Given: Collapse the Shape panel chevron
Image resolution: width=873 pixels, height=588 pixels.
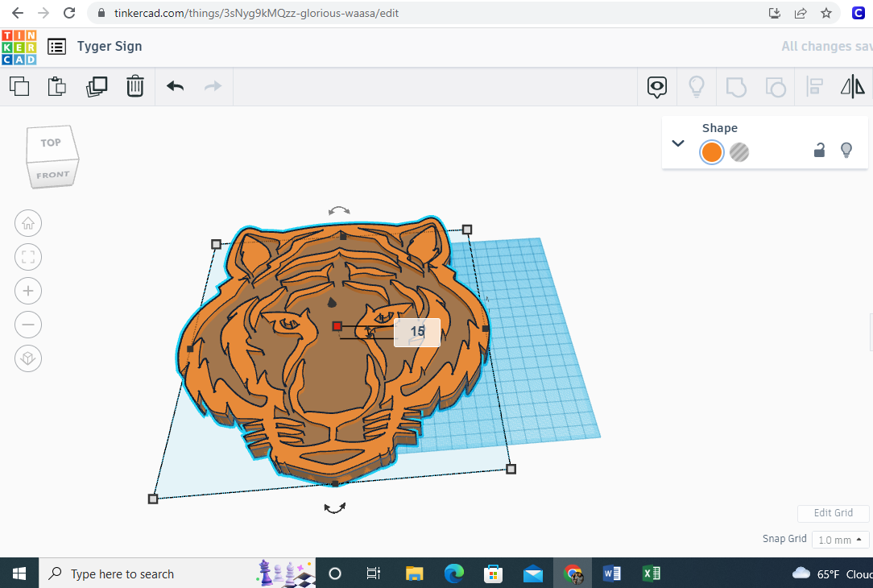Looking at the screenshot, I should pos(678,143).
